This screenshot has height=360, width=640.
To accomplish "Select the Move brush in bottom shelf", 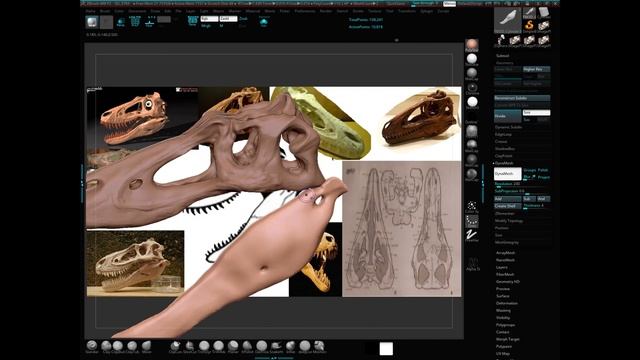I will pos(147,346).
